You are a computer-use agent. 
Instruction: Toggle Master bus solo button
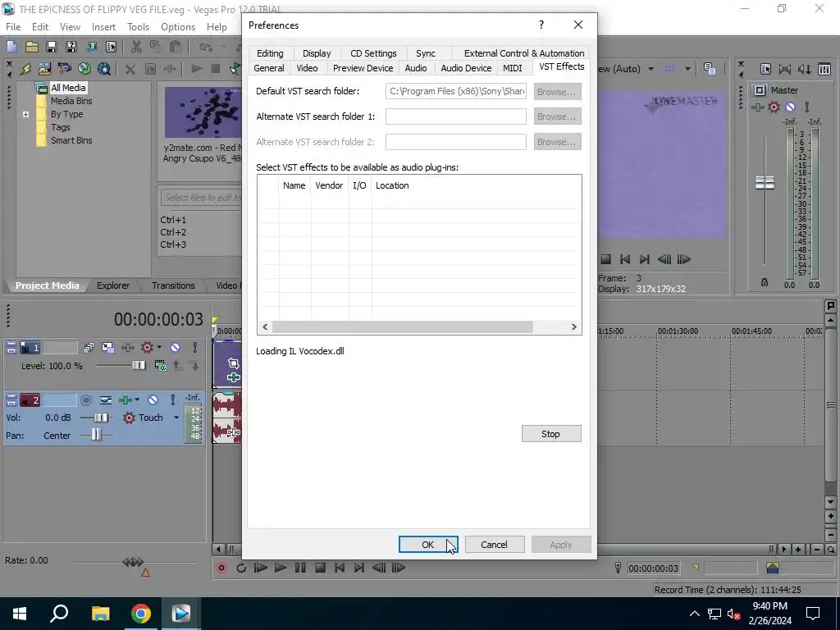point(807,107)
